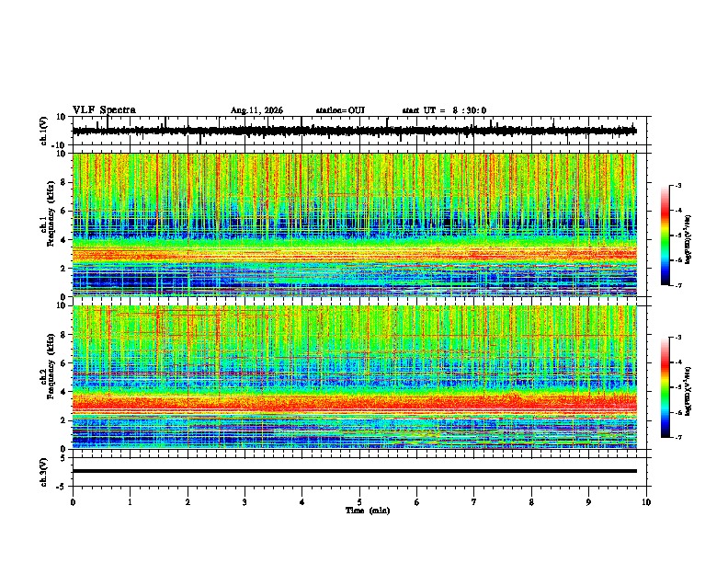Click the ch.2 colorbar log(PSD) label
The width and height of the screenshot is (728, 563).
click(688, 391)
